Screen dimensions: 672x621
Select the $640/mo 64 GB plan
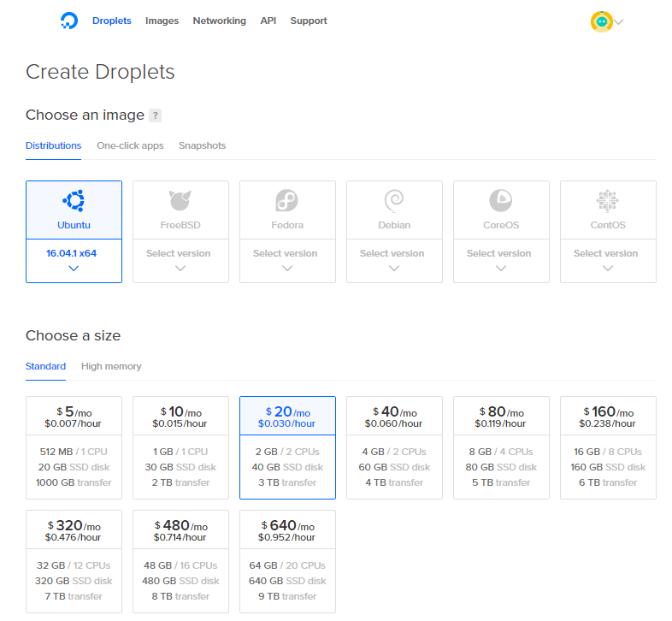[x=287, y=560]
